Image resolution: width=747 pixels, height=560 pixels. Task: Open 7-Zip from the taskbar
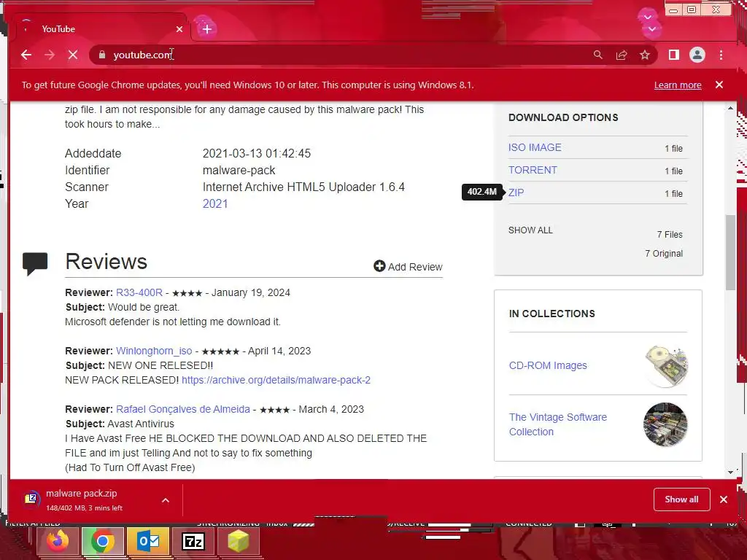[x=193, y=542]
